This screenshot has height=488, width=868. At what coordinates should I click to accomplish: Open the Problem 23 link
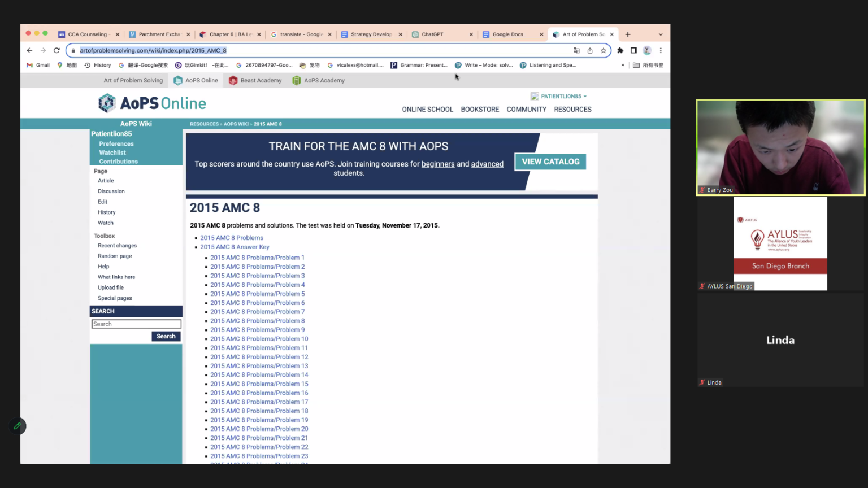click(259, 456)
